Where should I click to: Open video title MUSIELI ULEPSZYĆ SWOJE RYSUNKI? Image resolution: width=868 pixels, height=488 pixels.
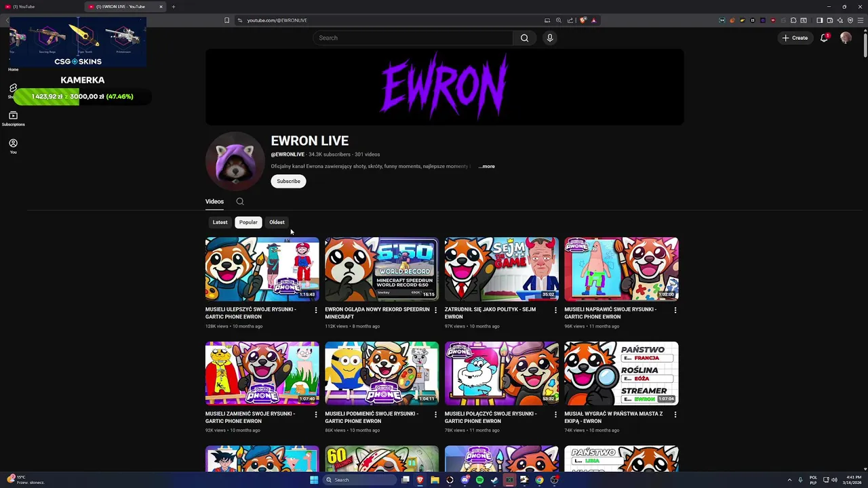251,313
